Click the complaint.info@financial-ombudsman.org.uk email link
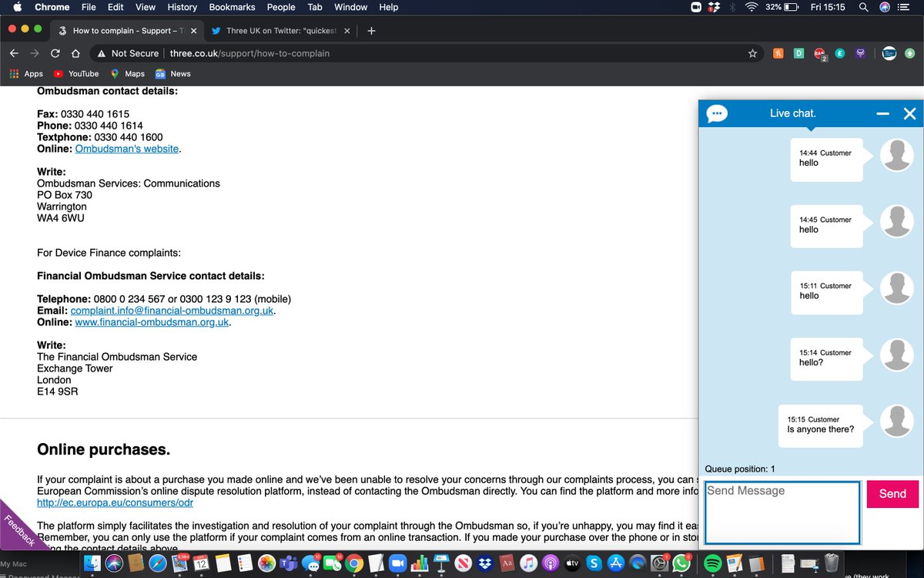The width and height of the screenshot is (924, 578). click(172, 311)
